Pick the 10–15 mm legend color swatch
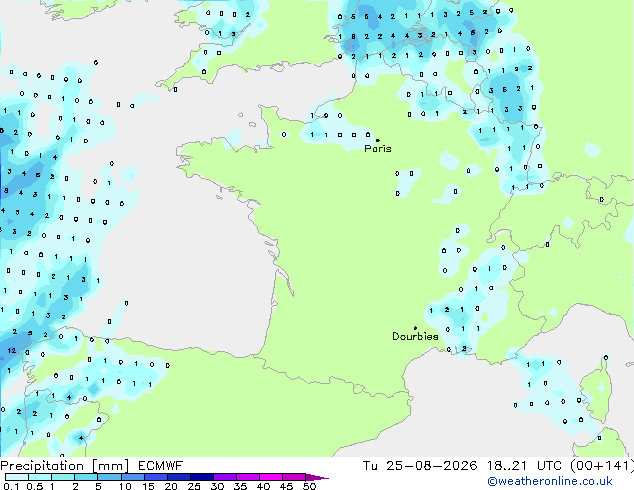This screenshot has height=490, width=634. click(x=133, y=477)
